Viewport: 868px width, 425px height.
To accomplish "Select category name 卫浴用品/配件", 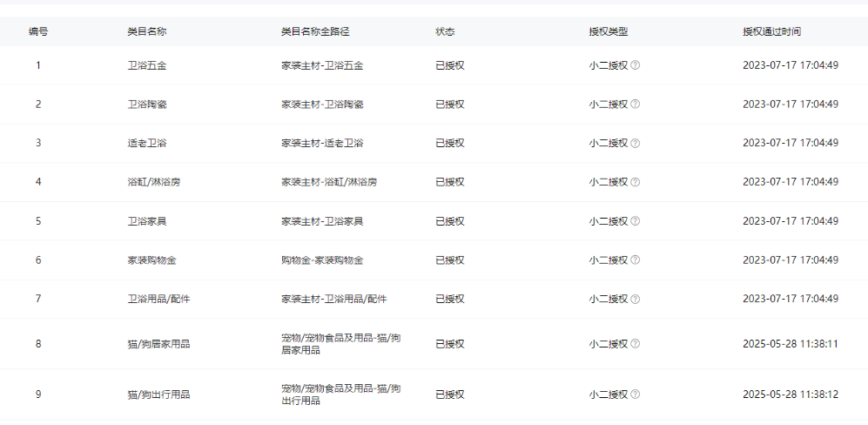I will 158,300.
